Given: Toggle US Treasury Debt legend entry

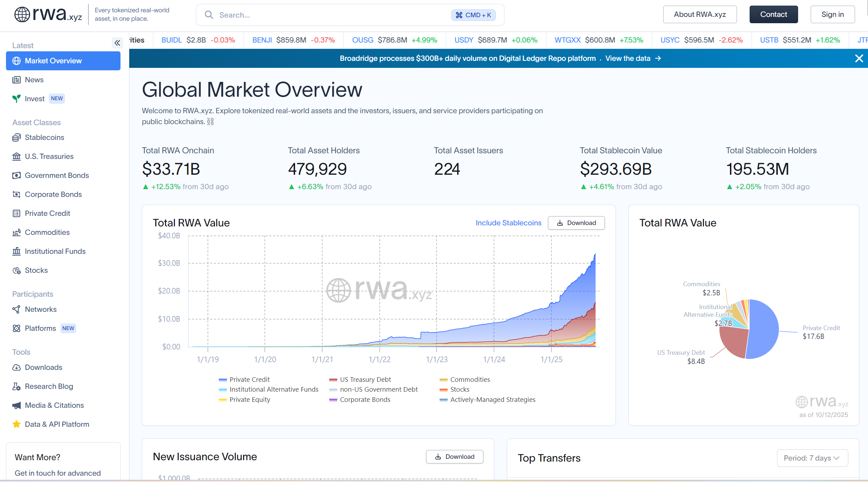Looking at the screenshot, I should (x=365, y=380).
